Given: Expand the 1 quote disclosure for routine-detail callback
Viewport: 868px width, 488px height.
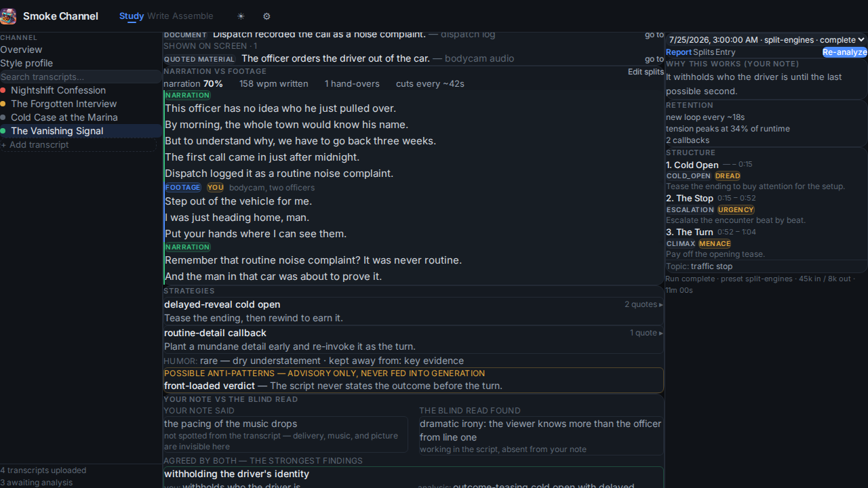Looking at the screenshot, I should point(646,333).
